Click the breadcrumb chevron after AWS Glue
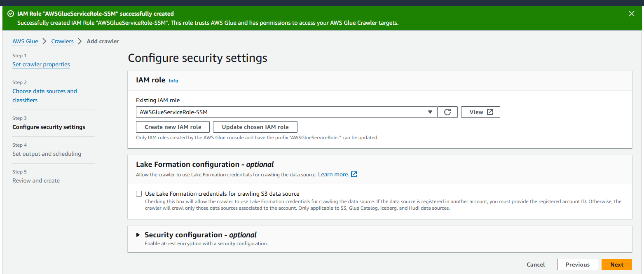Screen dimensions: 644x274 point(44,41)
